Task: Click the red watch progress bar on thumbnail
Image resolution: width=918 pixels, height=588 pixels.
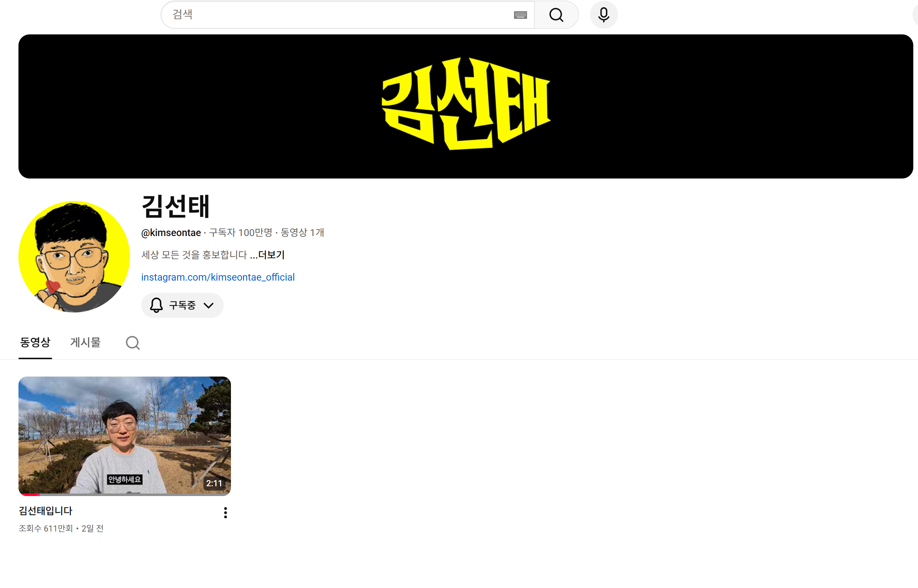Action: click(29, 495)
